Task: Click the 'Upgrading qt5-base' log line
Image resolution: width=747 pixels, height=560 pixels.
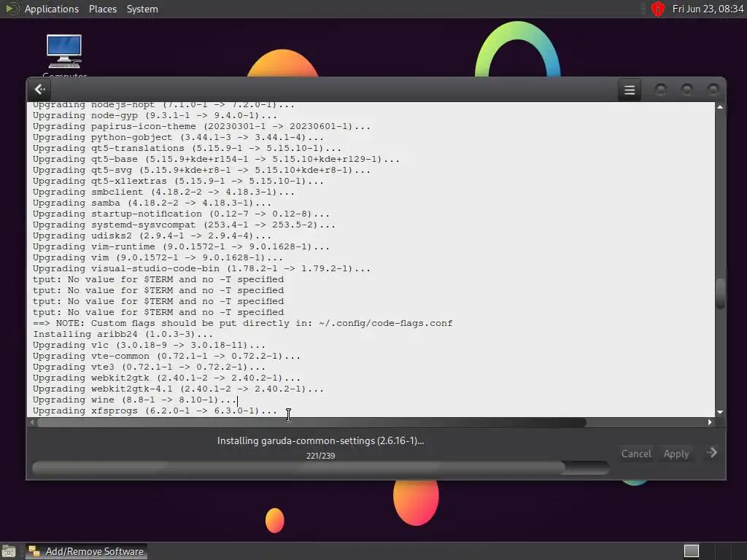Action: (216, 159)
